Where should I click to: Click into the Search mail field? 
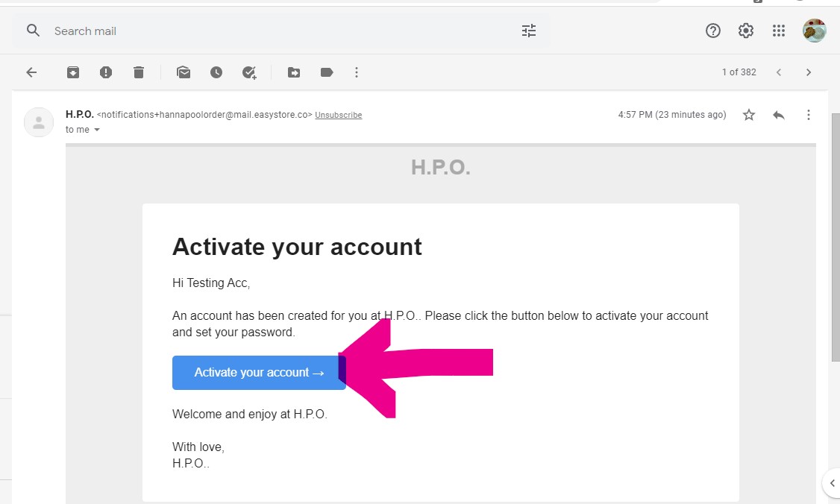283,31
